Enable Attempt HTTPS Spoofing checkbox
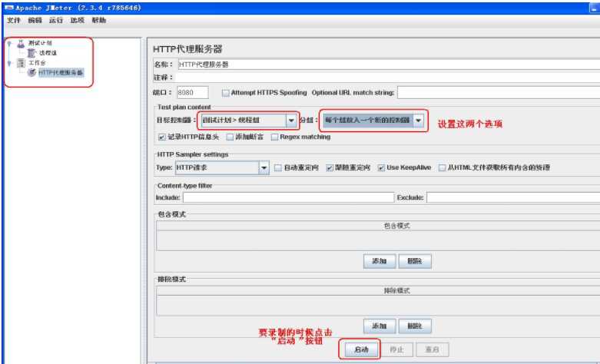This screenshot has width=600, height=364. [225, 93]
